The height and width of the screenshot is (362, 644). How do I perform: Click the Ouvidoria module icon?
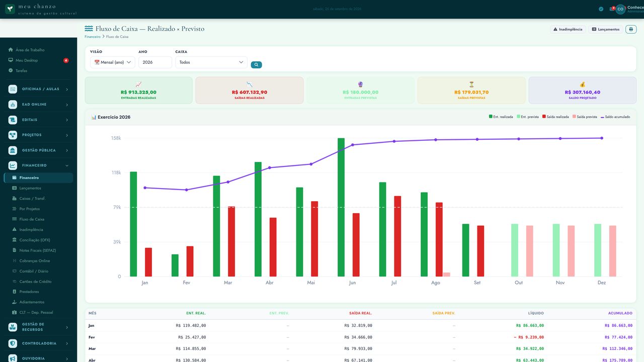coord(13,358)
